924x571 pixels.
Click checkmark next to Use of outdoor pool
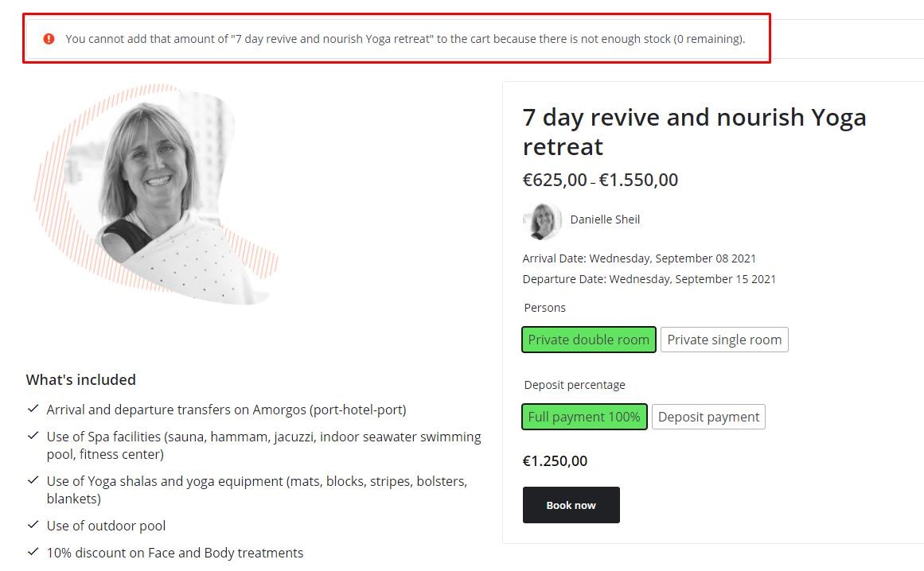[33, 525]
